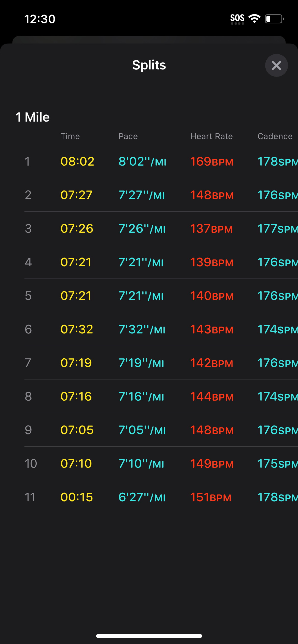Image resolution: width=298 pixels, height=644 pixels.
Task: Tap the 1 Mile section heading
Action: coord(33,117)
